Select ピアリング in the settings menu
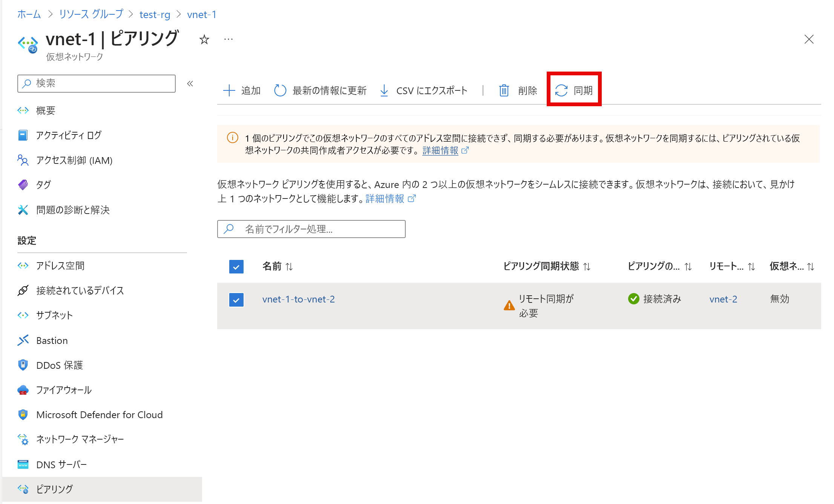The height and width of the screenshot is (504, 834). (x=54, y=489)
